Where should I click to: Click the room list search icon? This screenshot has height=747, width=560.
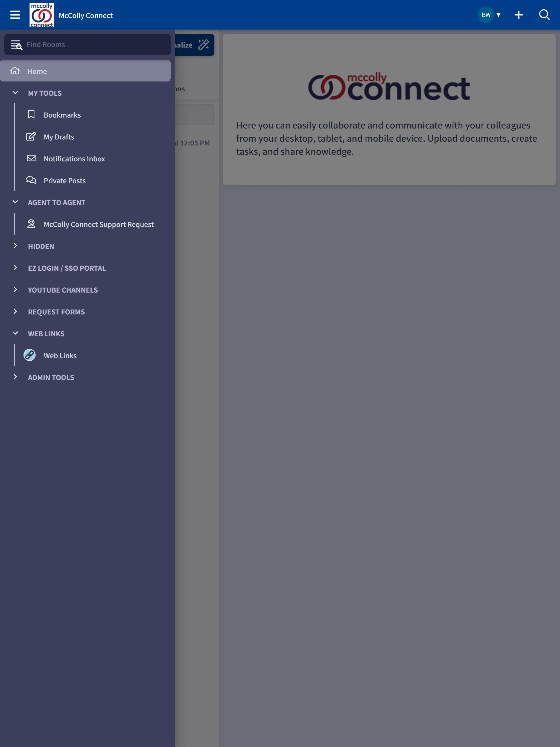pos(16,45)
